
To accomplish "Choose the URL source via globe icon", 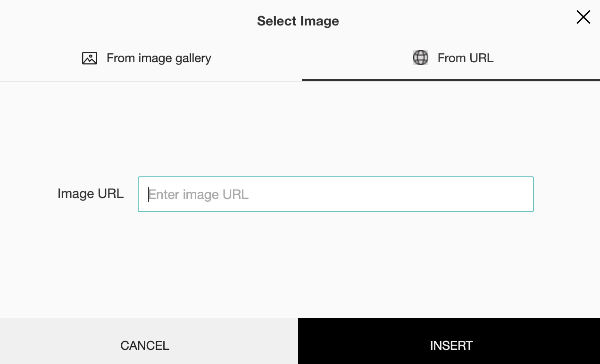I will pyautogui.click(x=420, y=58).
